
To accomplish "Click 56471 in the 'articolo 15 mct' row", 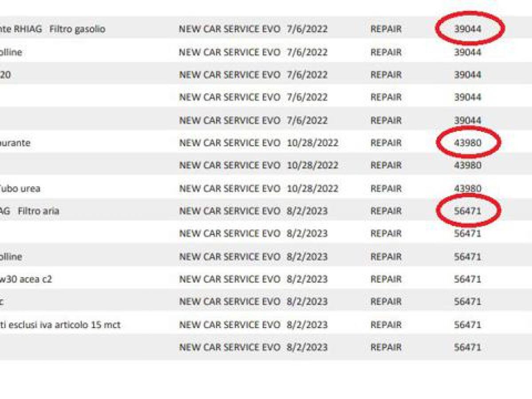I will (x=467, y=325).
